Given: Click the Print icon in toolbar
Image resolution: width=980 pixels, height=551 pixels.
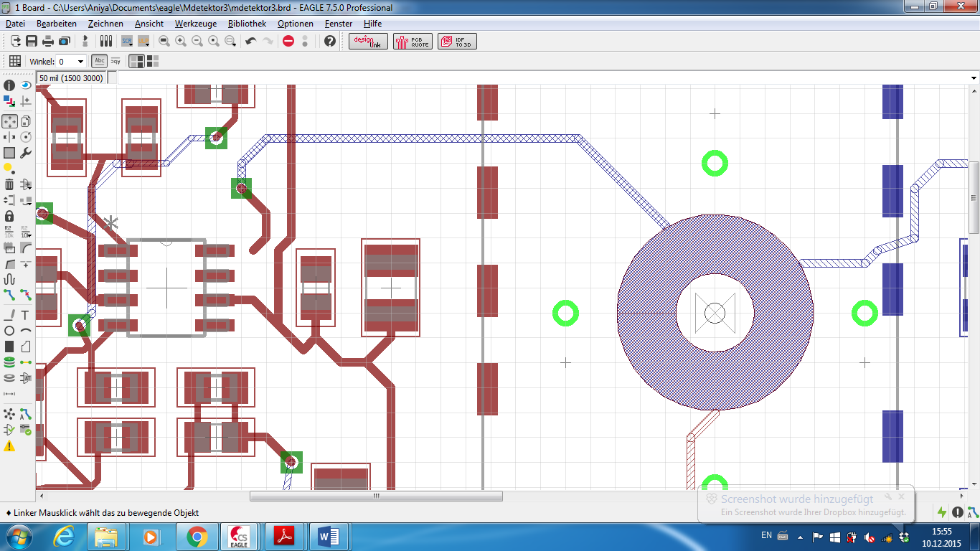Looking at the screenshot, I should [x=47, y=41].
